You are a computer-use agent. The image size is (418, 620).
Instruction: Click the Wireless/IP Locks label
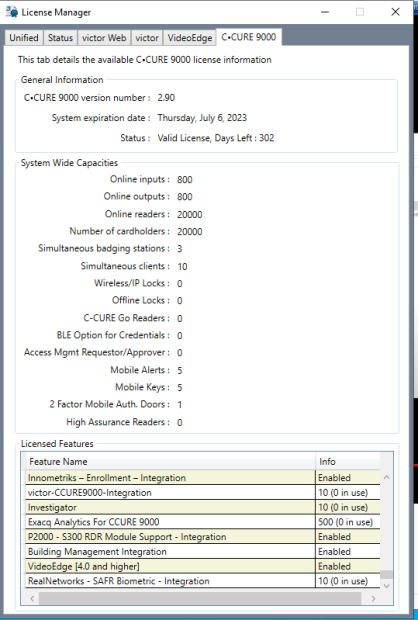coord(132,283)
